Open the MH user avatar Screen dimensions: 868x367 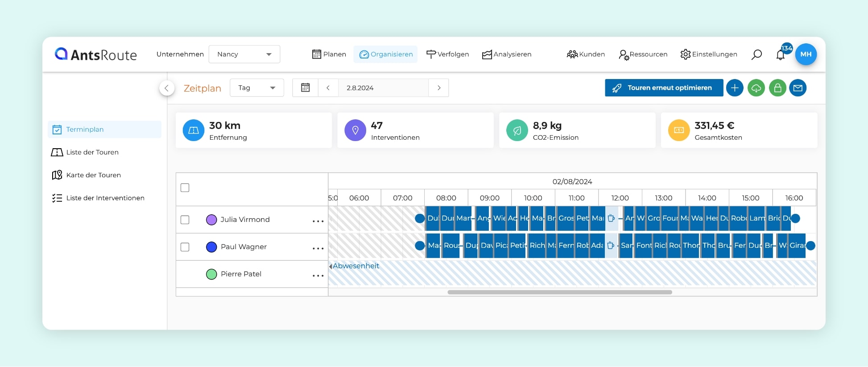pos(806,54)
